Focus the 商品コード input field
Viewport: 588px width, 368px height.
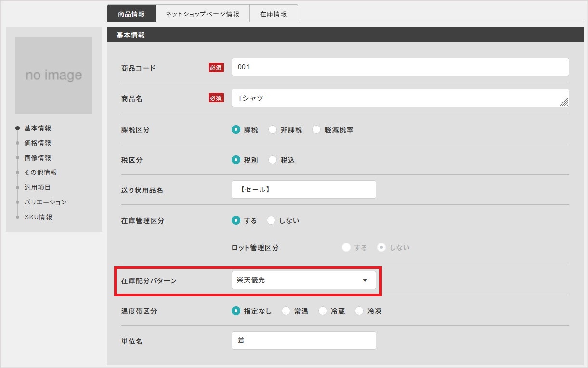[x=400, y=67]
